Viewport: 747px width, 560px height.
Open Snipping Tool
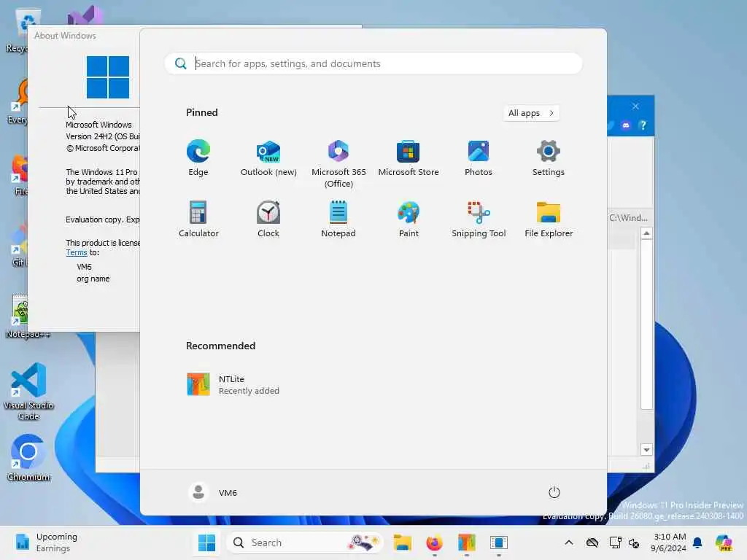pos(479,219)
